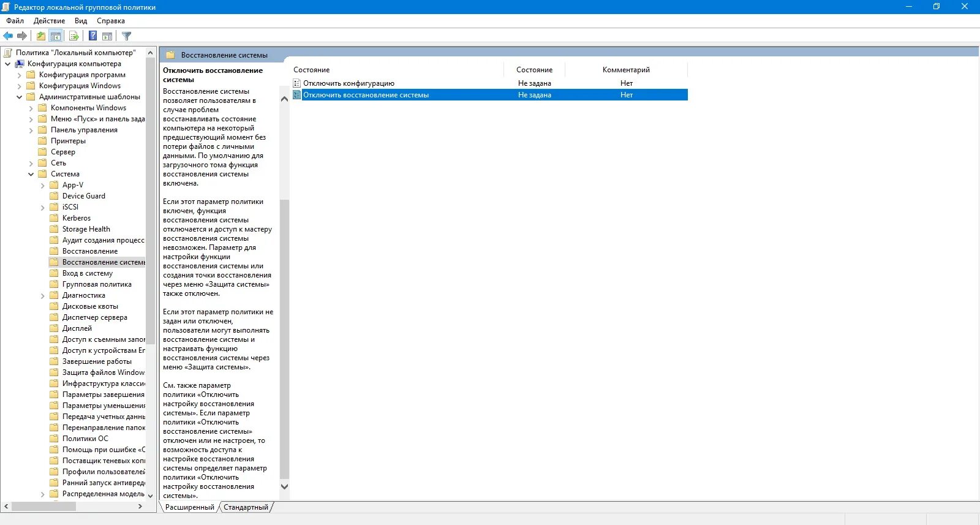Screen dimensions: 980x525
Task: Click the Device Guard folder icon
Action: (x=54, y=196)
